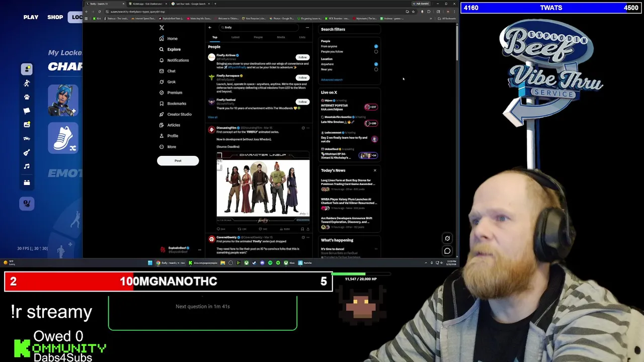Image resolution: width=644 pixels, height=362 pixels.
Task: Follow Firefly Festival
Action: pyautogui.click(x=302, y=102)
